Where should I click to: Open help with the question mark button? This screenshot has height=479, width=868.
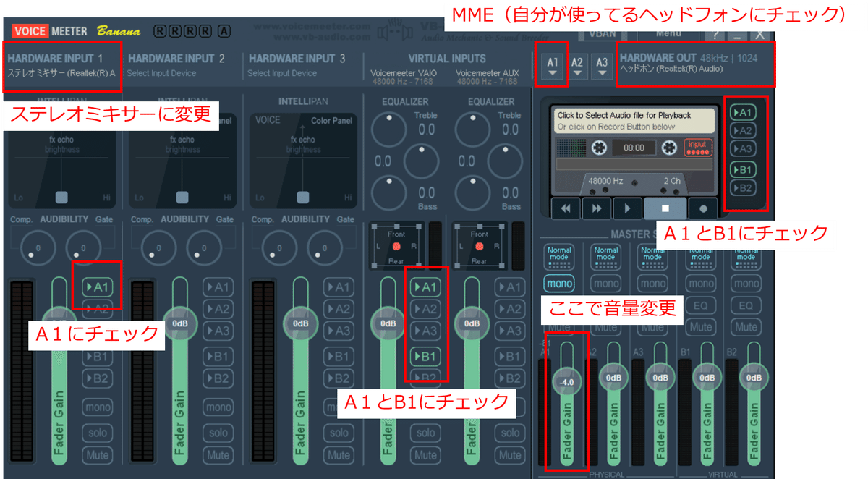tap(715, 34)
